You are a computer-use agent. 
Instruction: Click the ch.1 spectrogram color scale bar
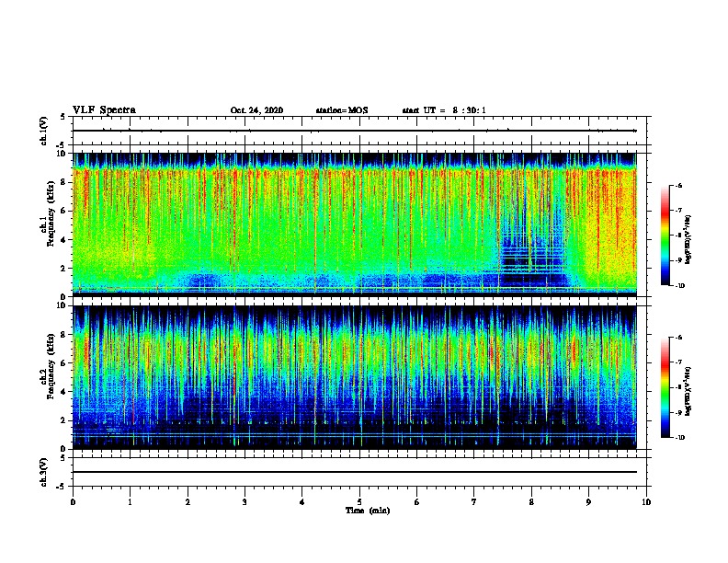[665, 236]
